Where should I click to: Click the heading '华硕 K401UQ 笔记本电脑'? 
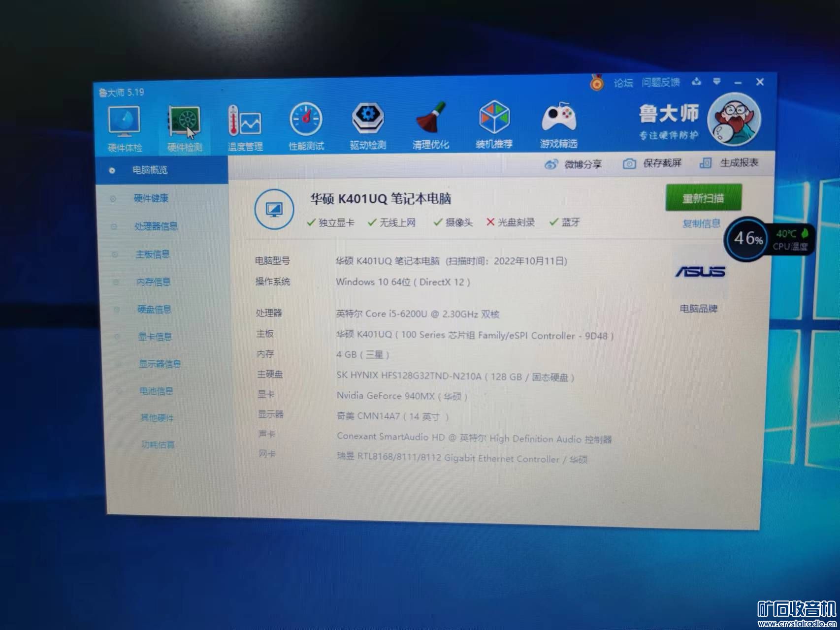click(381, 199)
